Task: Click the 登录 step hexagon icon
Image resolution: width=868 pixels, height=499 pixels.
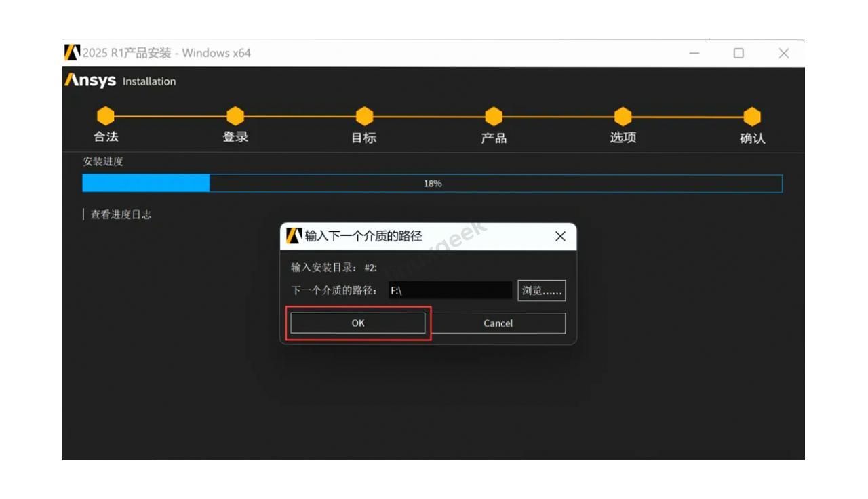Action: click(235, 116)
